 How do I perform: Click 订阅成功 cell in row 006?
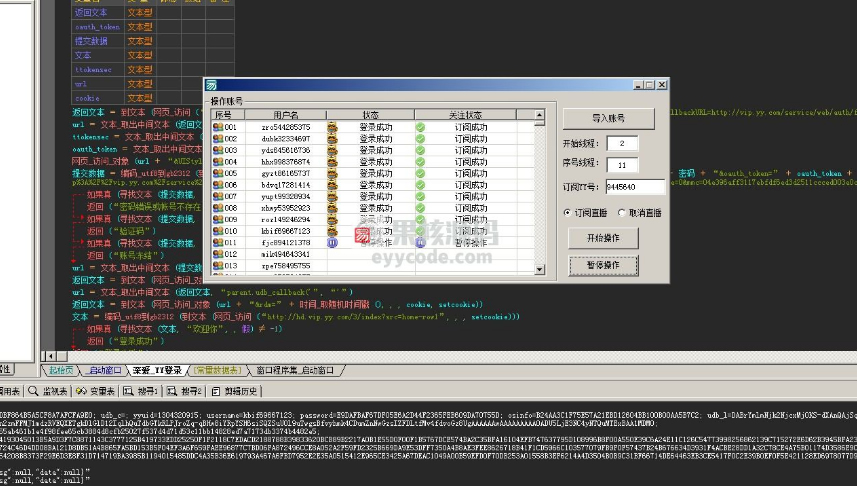[x=471, y=185]
